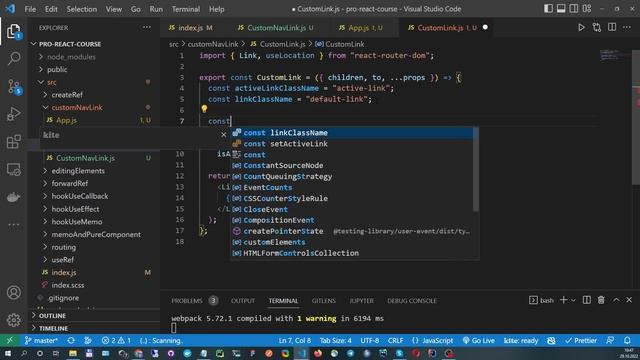Split the terminal panel
Viewport: 640px width, 360px height.
(x=587, y=300)
